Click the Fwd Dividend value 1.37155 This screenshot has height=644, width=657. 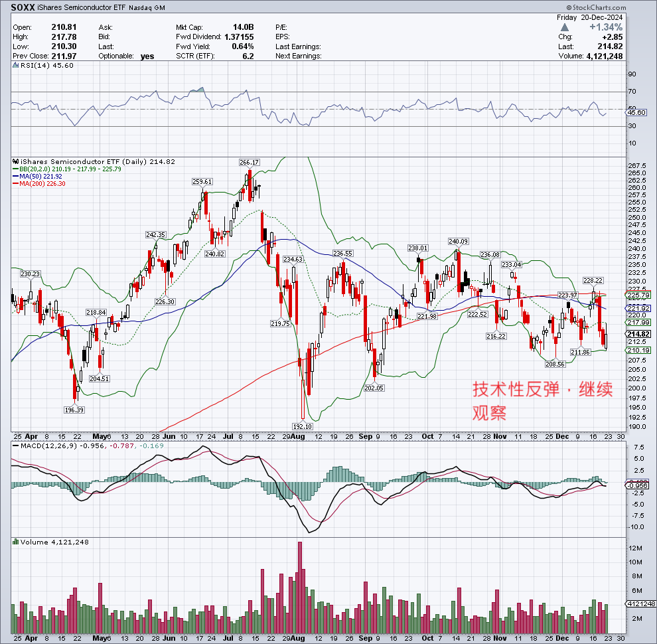[239, 37]
